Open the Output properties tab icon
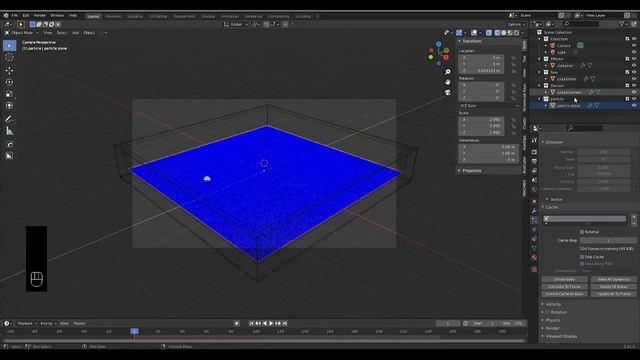This screenshot has width=640, height=360. pos(534,161)
